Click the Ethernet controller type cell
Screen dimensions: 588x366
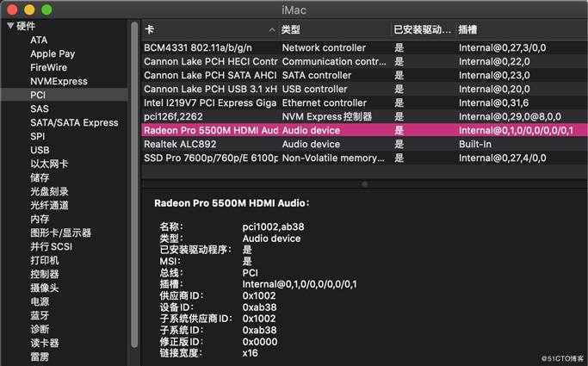[324, 102]
